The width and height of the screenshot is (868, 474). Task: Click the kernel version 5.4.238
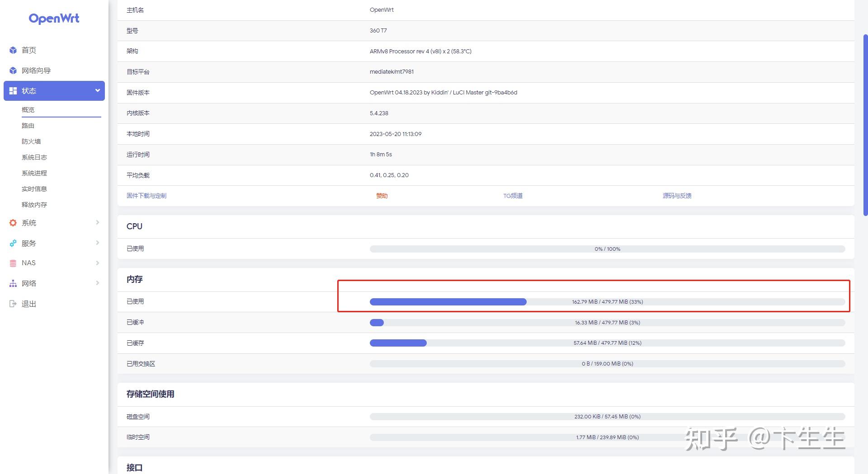coord(379,113)
